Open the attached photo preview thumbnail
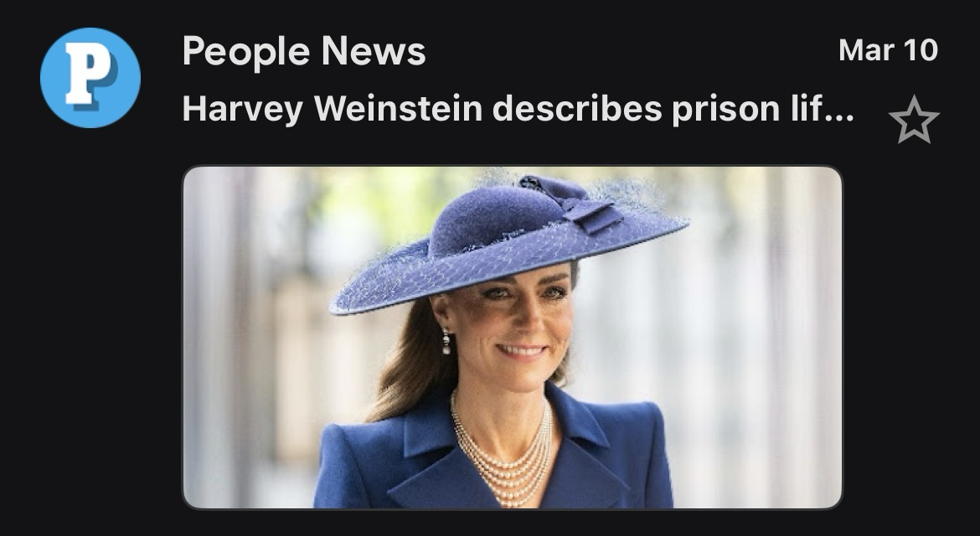 [512, 338]
